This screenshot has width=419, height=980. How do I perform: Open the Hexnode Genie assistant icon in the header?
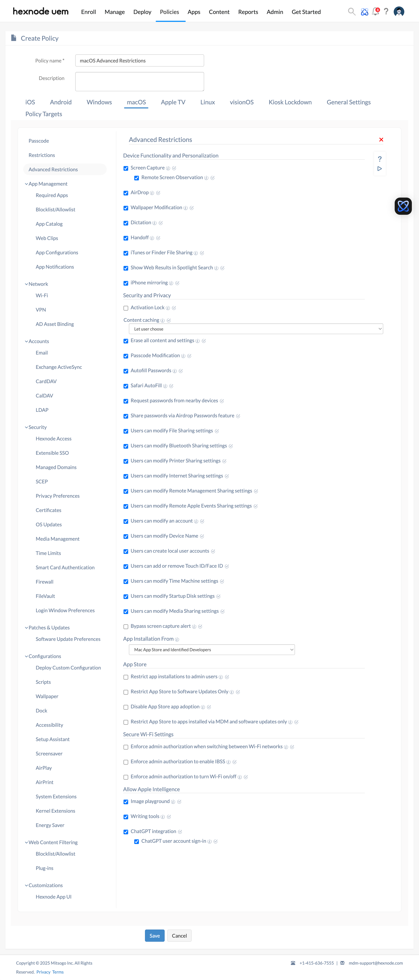[x=364, y=12]
